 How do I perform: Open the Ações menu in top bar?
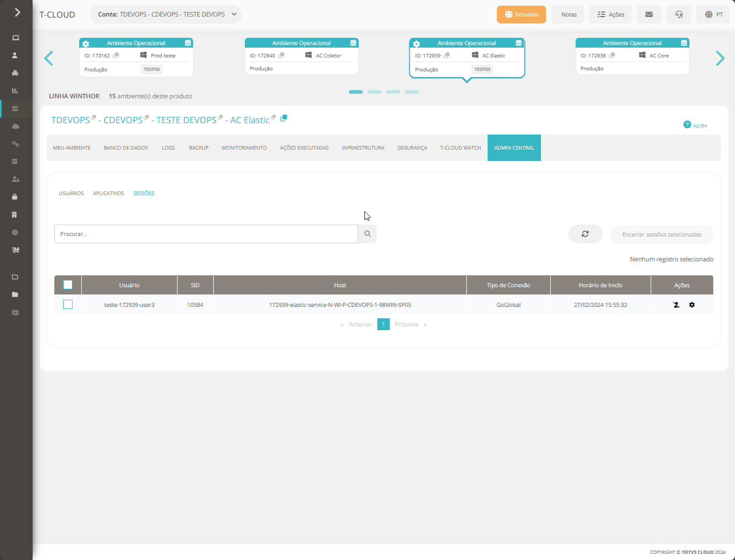[x=610, y=14]
